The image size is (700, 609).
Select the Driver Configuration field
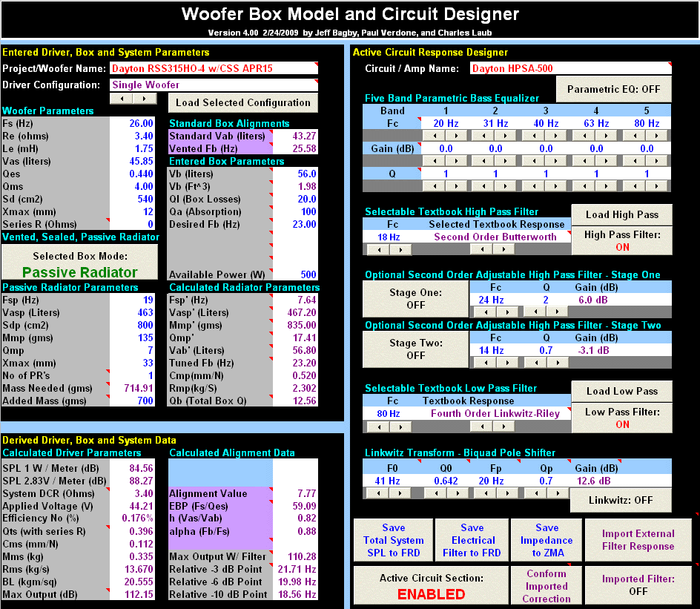point(214,85)
